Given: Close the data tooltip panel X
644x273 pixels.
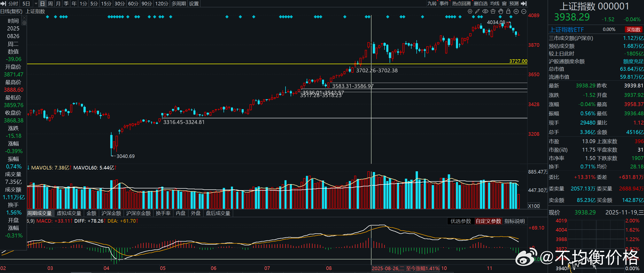Looking at the screenshot, I should 24,18.
